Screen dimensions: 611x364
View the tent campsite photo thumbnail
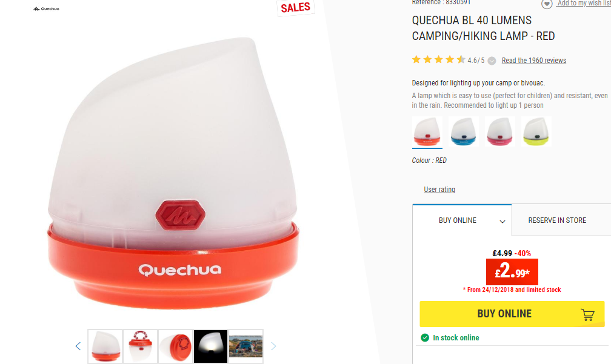(245, 346)
